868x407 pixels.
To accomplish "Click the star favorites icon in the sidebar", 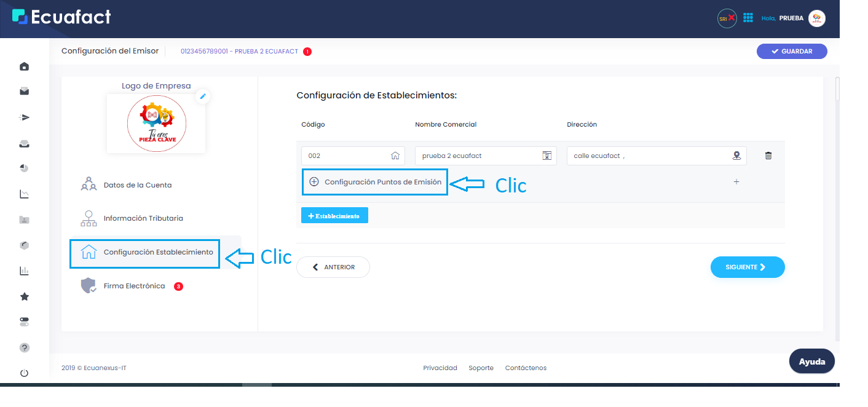I will pos(25,296).
